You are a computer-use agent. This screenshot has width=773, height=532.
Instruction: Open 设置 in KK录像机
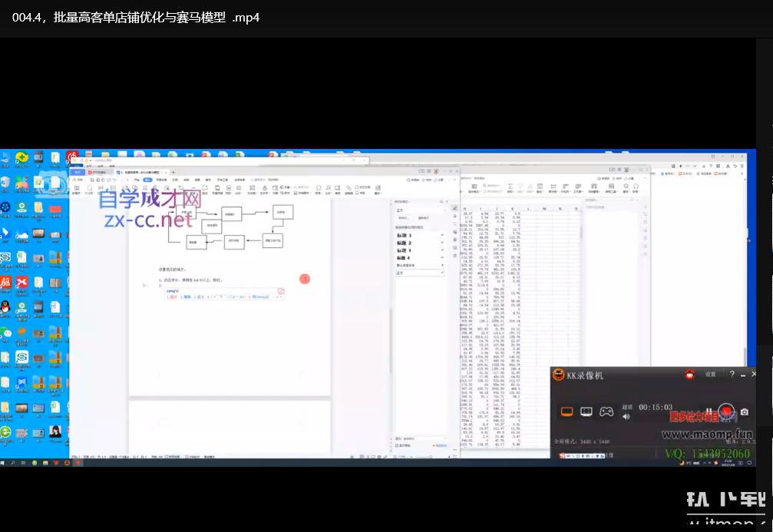(x=710, y=375)
